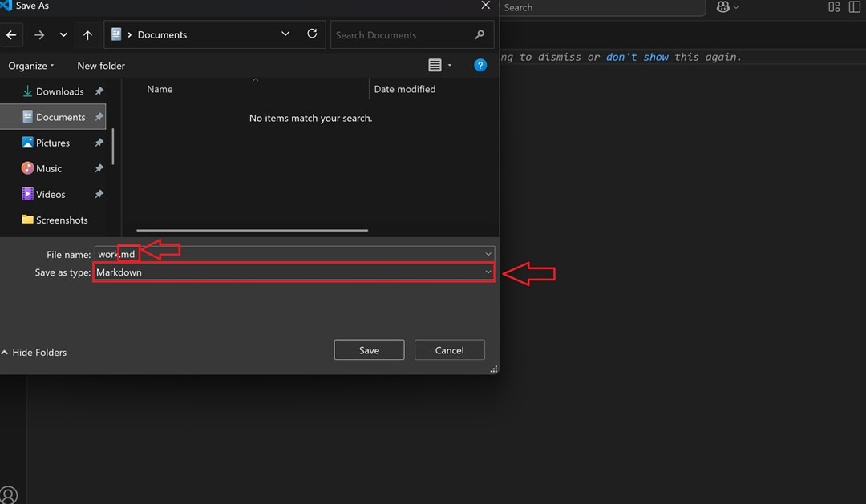Toggle VS Code sidebar panel icon
This screenshot has width=866, height=504.
tap(855, 7)
